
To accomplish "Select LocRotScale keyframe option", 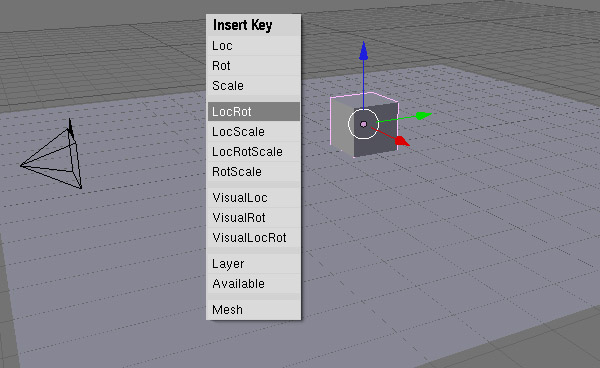I will tap(254, 151).
